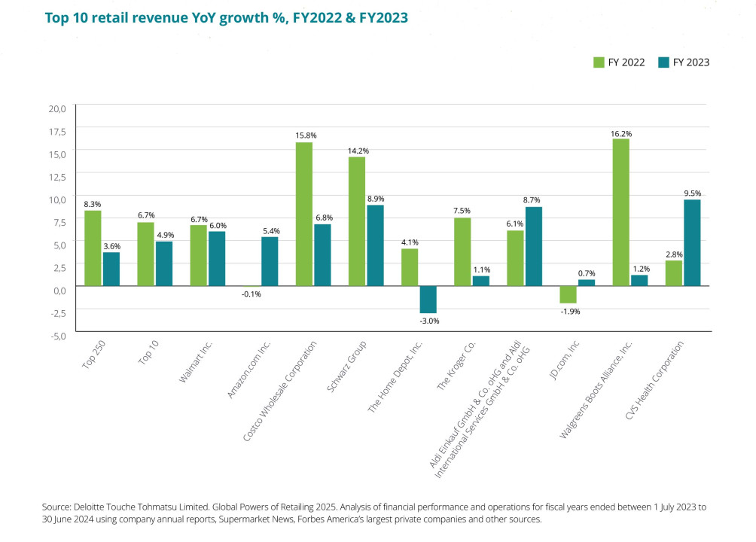
Task: Click the teal FY 2023 legend swatch
Action: pos(663,62)
